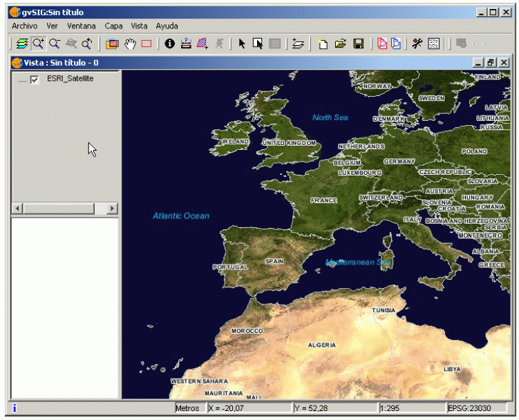
Task: Click the TUNISIA label on the map
Action: tap(384, 310)
